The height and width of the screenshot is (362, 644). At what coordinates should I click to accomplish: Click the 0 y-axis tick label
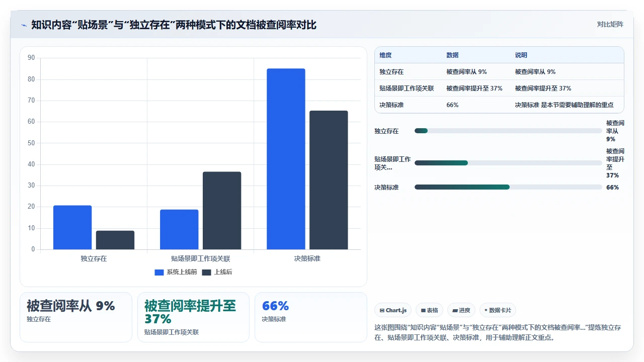[33, 249]
